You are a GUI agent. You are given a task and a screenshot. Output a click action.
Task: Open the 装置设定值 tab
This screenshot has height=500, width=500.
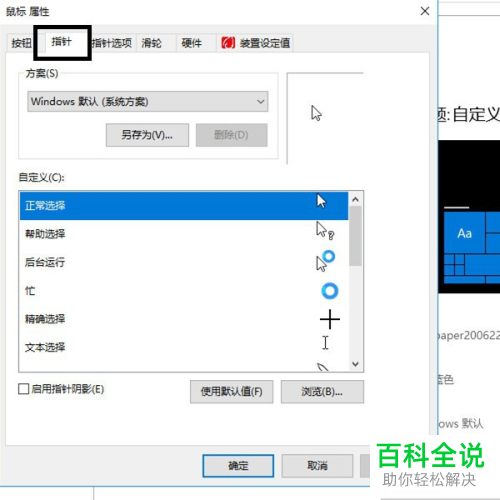(x=255, y=43)
